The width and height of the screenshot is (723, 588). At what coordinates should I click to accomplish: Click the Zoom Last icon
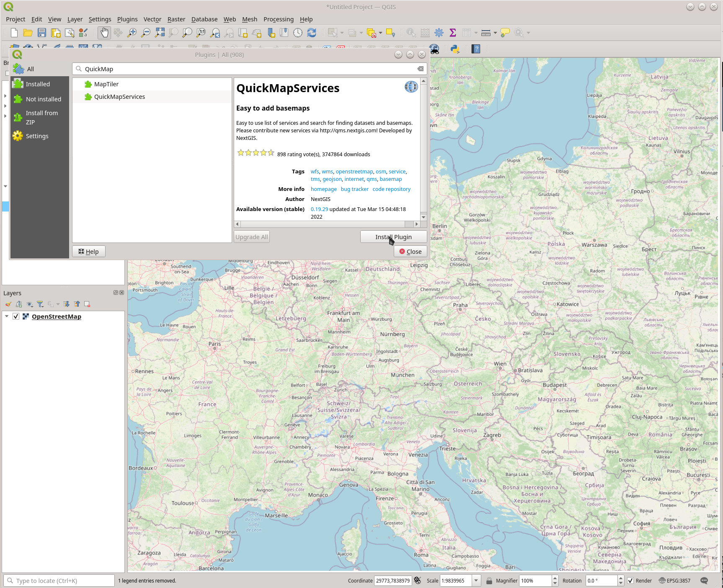(215, 33)
